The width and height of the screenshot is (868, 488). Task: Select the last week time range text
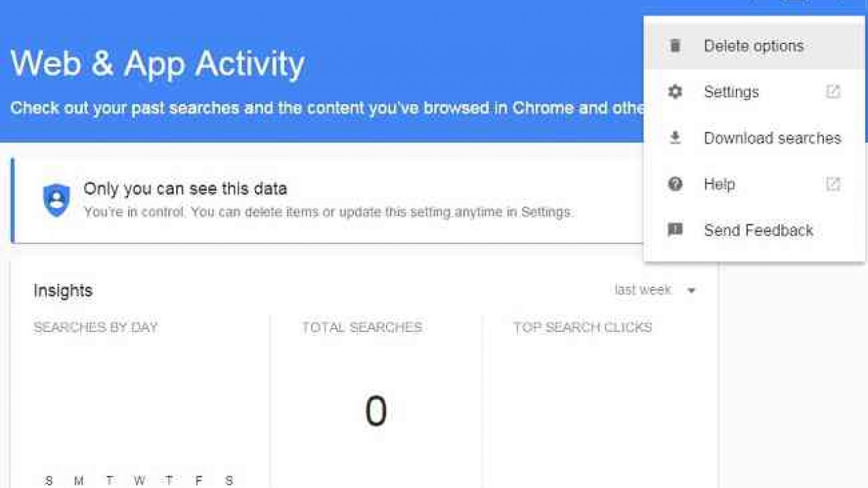point(643,290)
